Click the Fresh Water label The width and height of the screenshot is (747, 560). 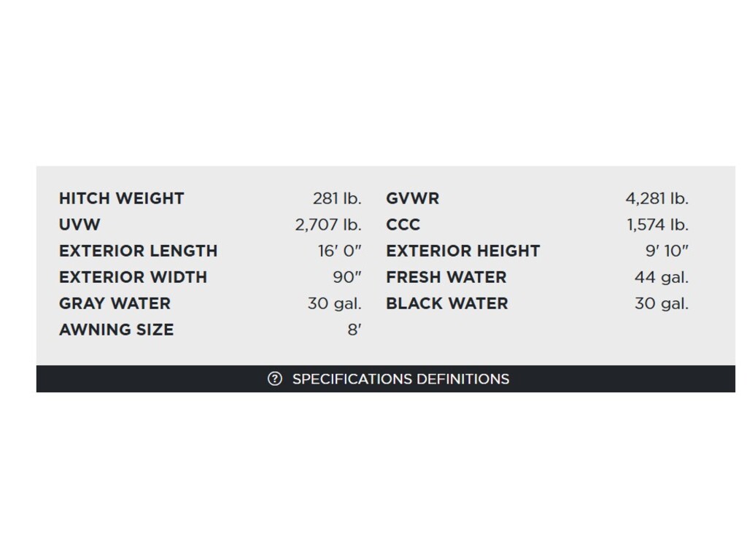coord(446,277)
